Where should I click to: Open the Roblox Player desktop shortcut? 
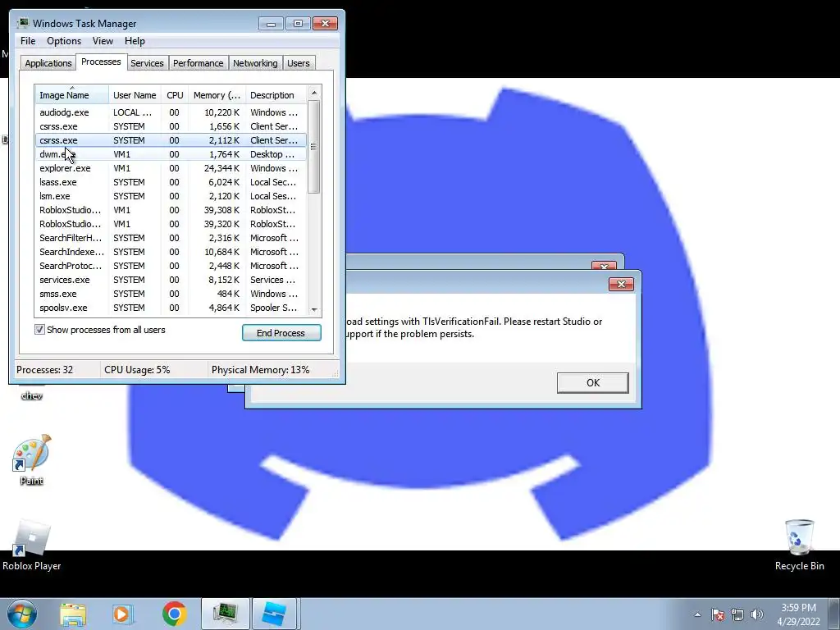click(x=32, y=546)
